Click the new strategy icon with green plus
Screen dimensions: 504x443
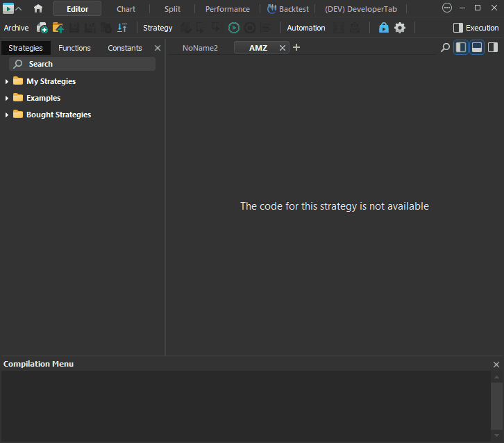[x=42, y=28]
